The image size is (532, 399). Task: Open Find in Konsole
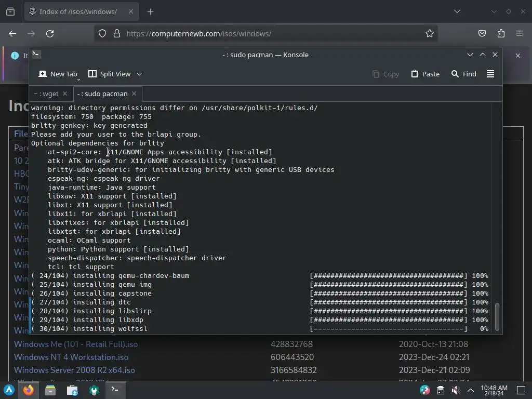[464, 74]
